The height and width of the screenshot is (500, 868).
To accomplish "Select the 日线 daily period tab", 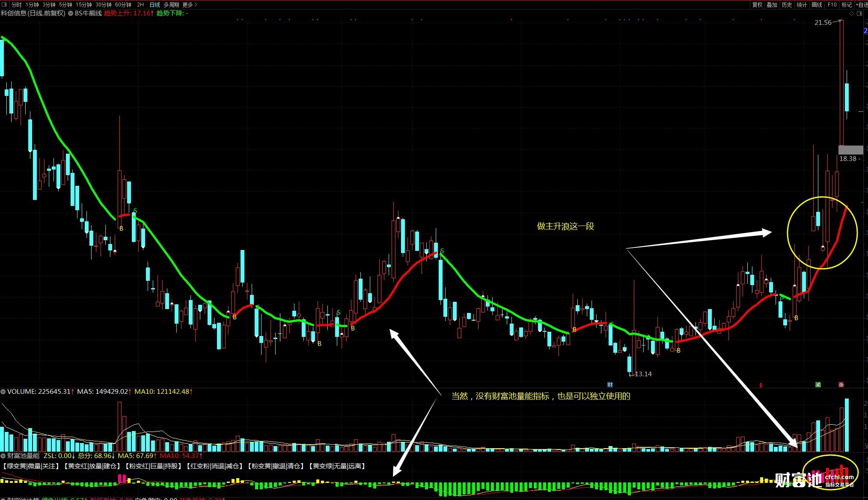I will click(155, 5).
